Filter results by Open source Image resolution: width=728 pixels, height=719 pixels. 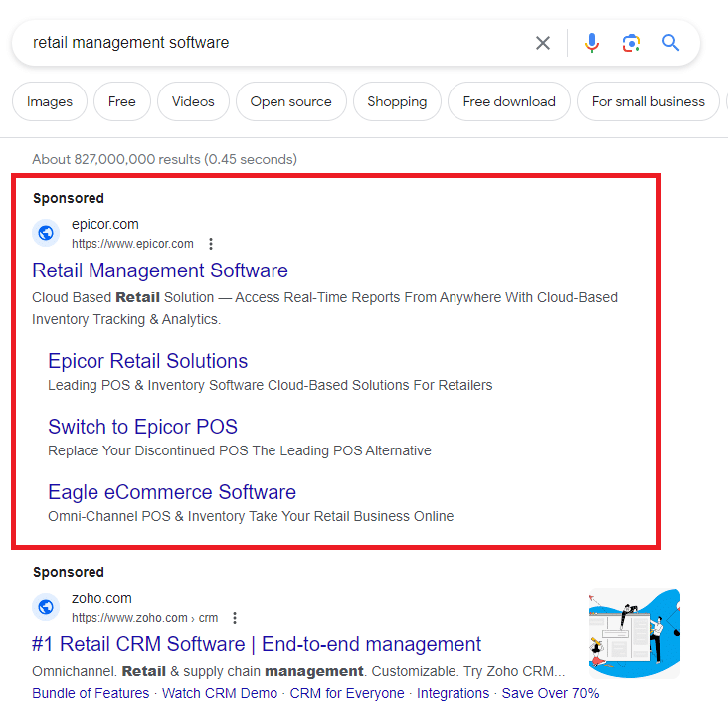pos(290,101)
